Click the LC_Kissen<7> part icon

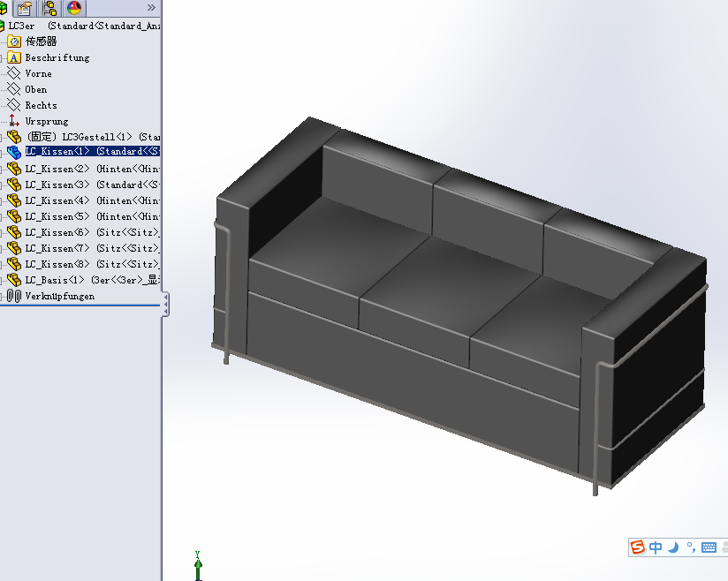(14, 248)
